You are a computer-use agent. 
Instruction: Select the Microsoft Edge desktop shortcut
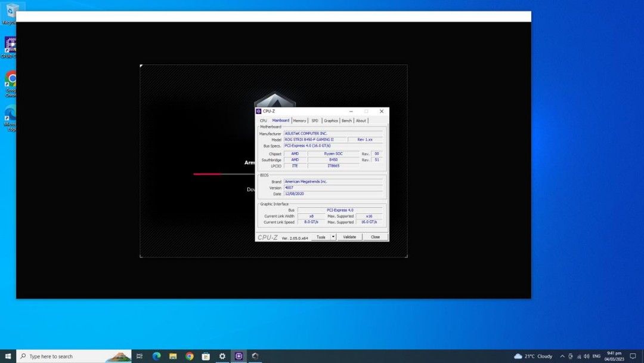tap(11, 118)
